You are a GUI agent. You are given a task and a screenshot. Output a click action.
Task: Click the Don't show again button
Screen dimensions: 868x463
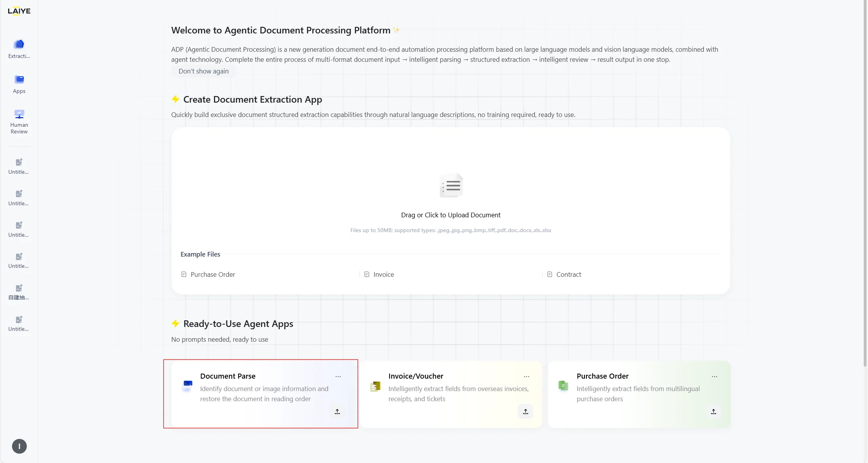pos(204,71)
